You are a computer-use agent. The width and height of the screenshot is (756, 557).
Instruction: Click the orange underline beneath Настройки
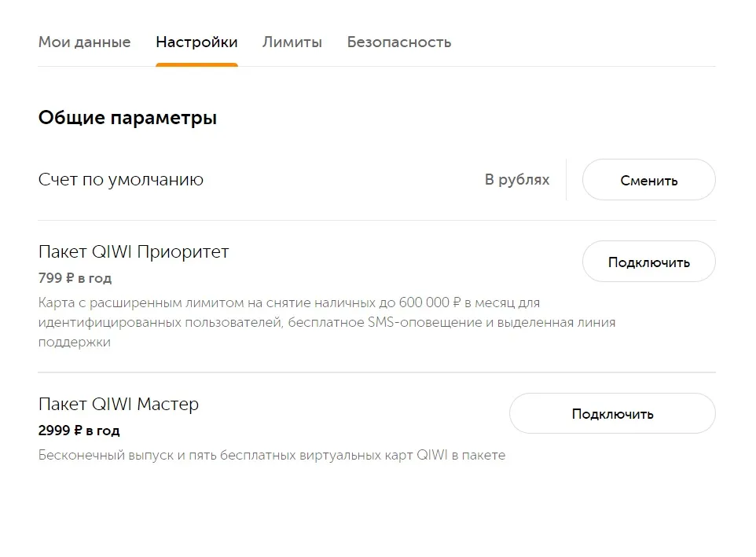(196, 65)
